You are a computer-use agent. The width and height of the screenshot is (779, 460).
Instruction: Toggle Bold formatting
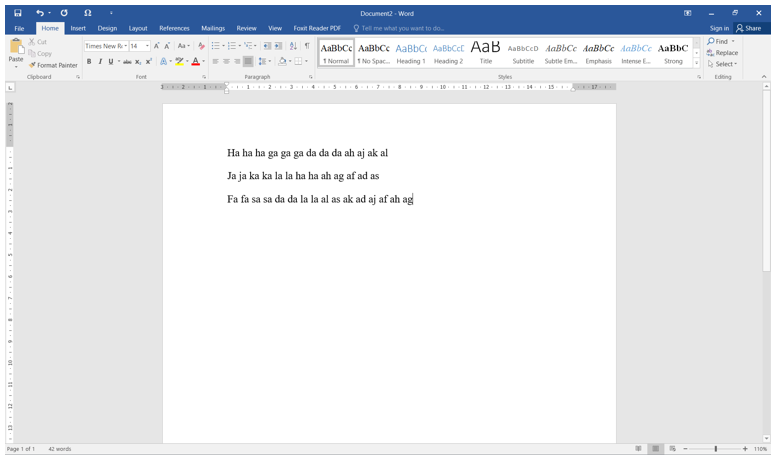point(88,62)
